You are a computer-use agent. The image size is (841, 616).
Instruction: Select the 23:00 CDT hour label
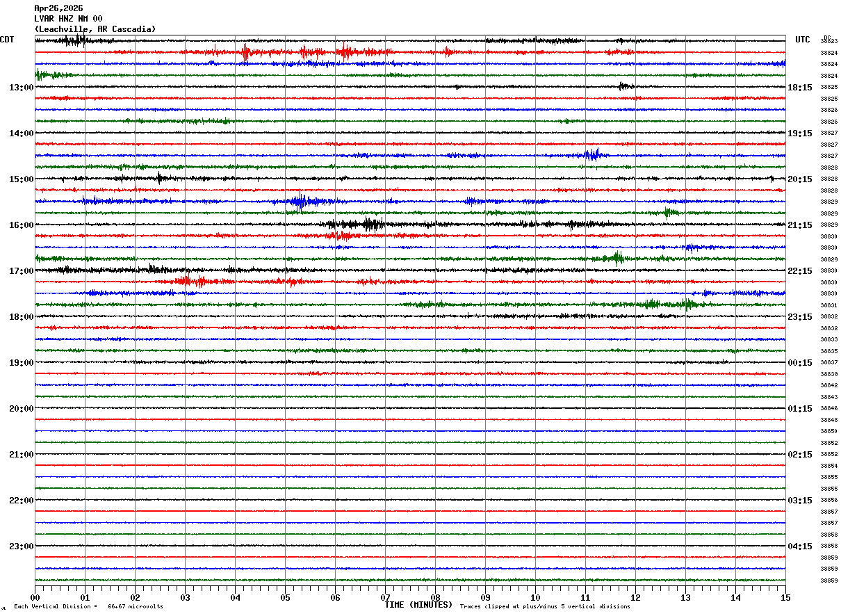(x=22, y=546)
